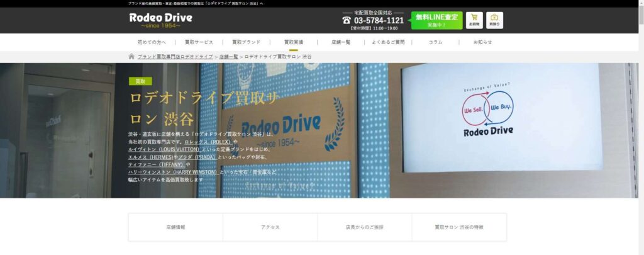644x255 pixels.
Task: Open the briefcase purchase icon button
Action: click(x=494, y=20)
